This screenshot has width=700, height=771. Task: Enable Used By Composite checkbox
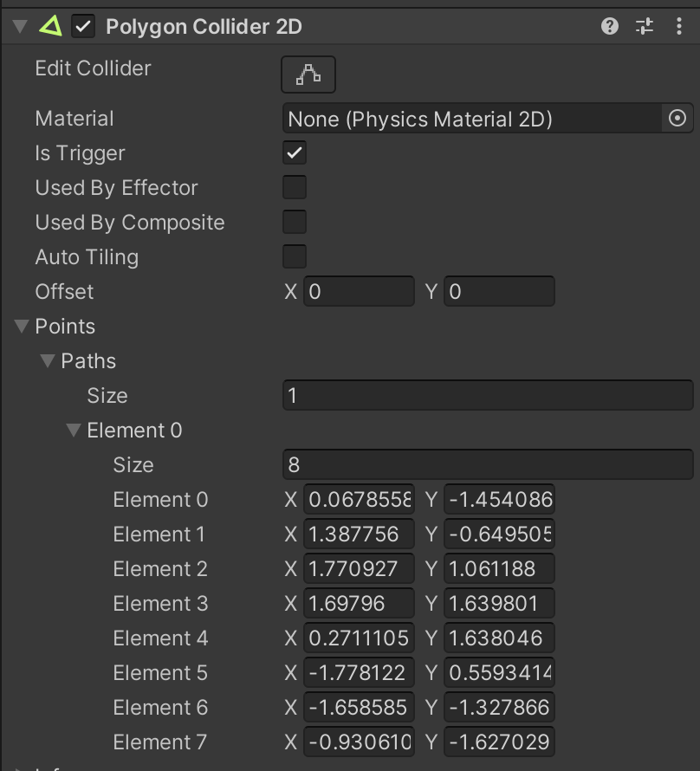coord(295,223)
